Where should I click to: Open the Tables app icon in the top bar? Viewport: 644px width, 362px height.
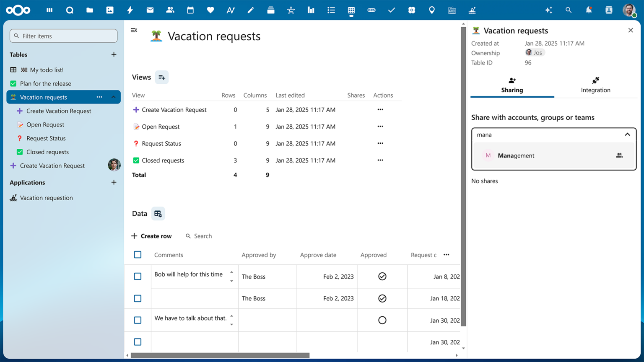pos(351,10)
